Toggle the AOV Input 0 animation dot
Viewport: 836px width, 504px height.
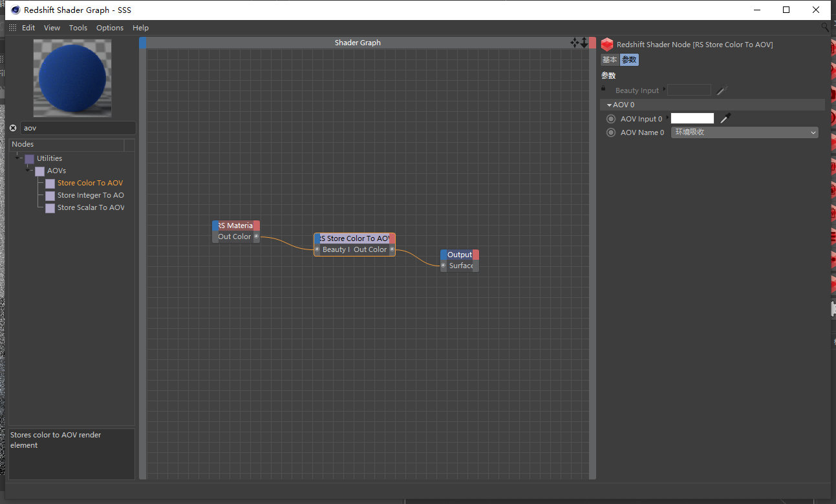coord(611,119)
